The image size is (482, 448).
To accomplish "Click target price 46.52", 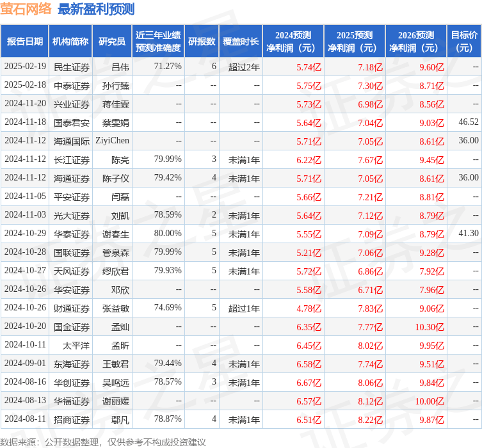I will [x=469, y=122].
